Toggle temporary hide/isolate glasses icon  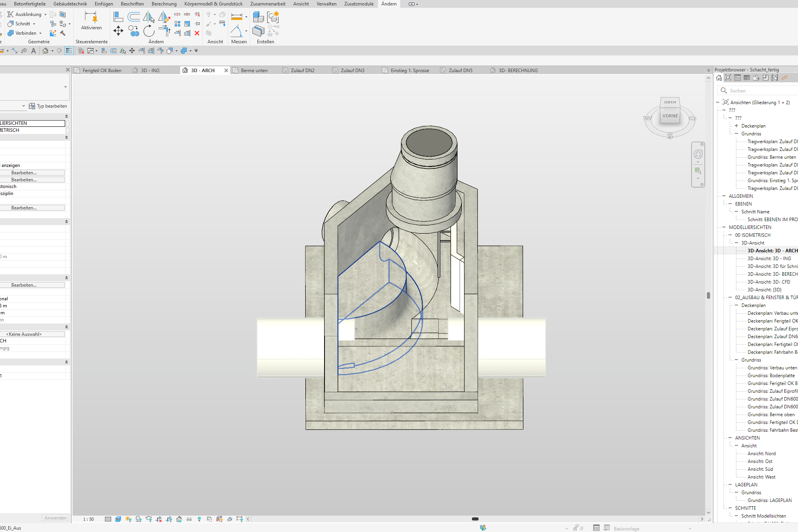[189, 519]
